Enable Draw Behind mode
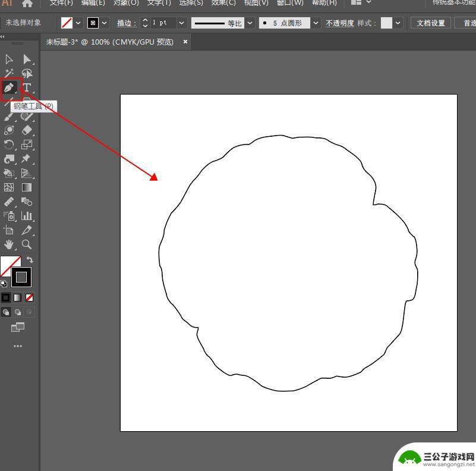This screenshot has height=471, width=476. click(x=18, y=312)
